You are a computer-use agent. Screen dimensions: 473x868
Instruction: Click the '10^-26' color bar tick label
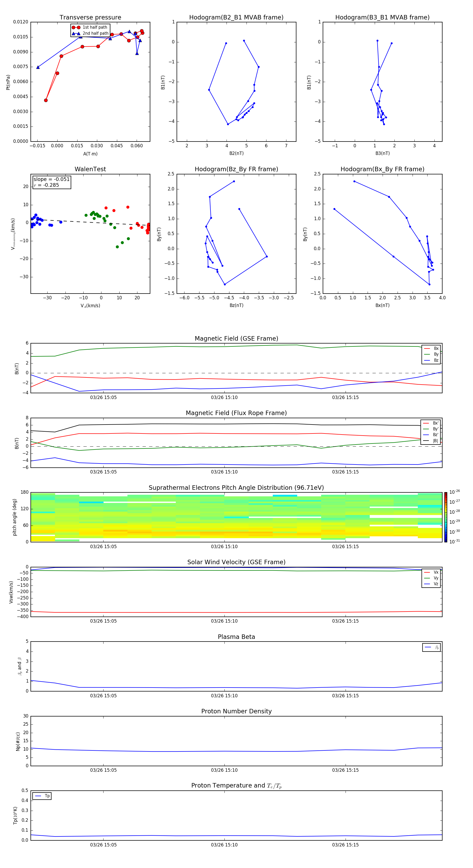pyautogui.click(x=455, y=492)
